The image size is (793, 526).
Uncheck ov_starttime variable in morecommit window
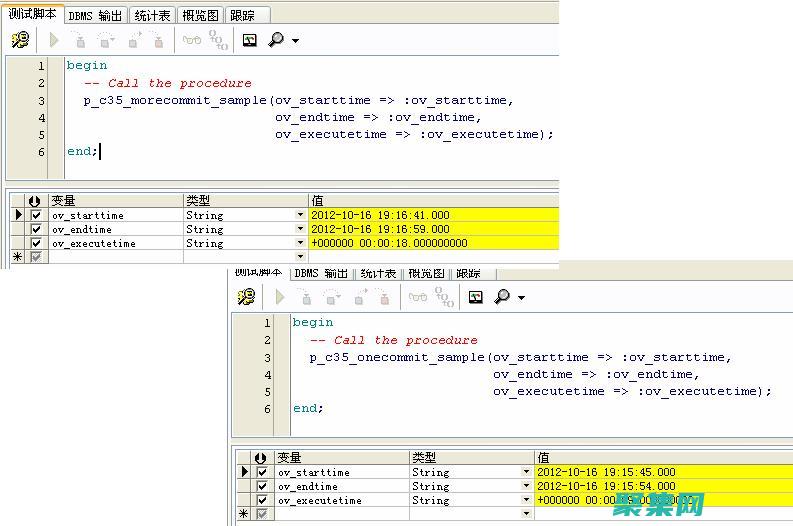[37, 215]
